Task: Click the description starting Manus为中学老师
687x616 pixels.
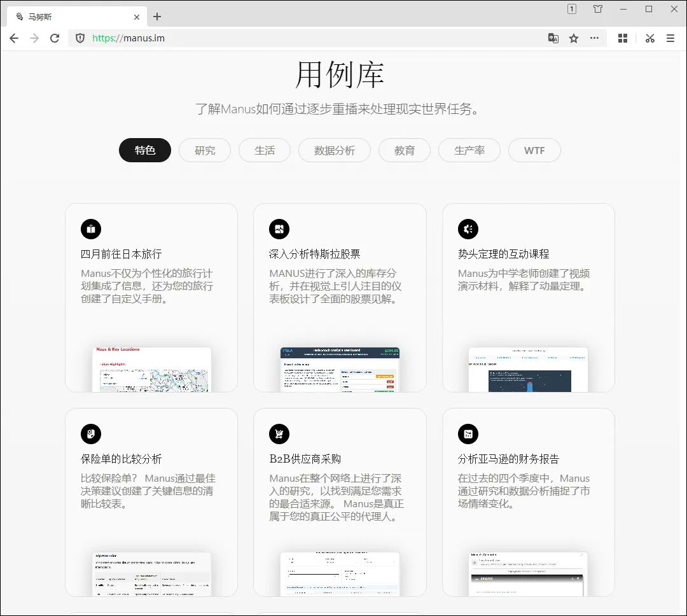Action: pyautogui.click(x=524, y=280)
